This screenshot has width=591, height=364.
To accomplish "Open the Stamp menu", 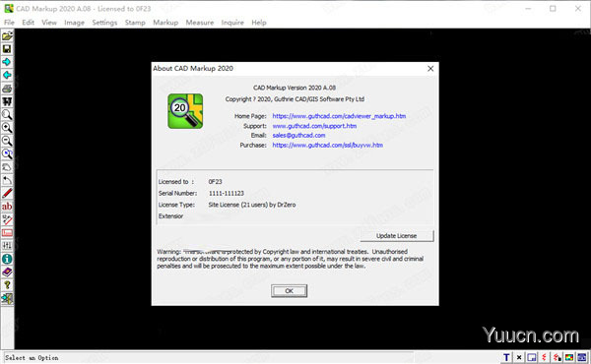I will point(135,23).
